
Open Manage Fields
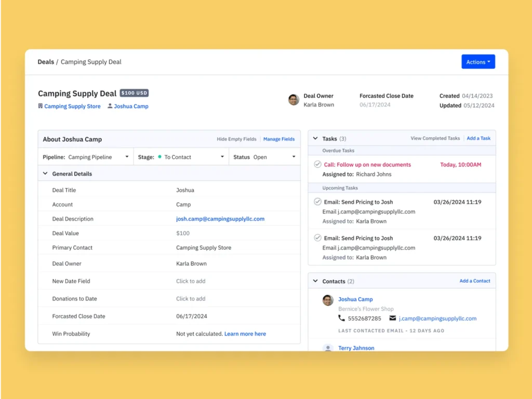[279, 139]
